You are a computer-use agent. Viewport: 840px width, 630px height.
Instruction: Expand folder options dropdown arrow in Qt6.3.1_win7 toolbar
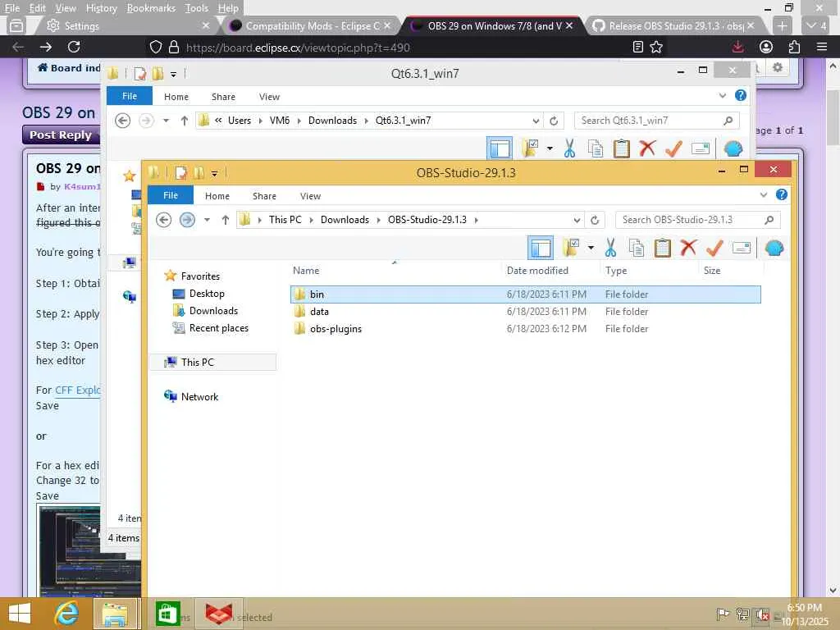click(x=550, y=148)
